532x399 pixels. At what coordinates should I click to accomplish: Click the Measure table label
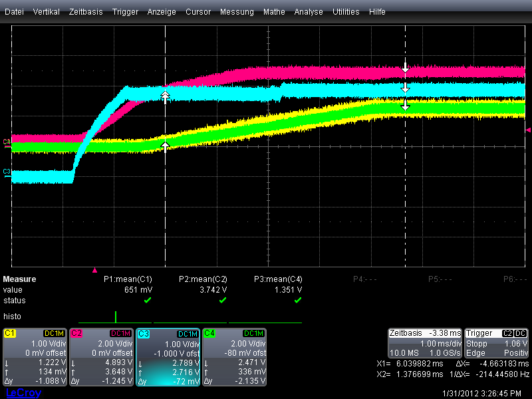(x=19, y=279)
